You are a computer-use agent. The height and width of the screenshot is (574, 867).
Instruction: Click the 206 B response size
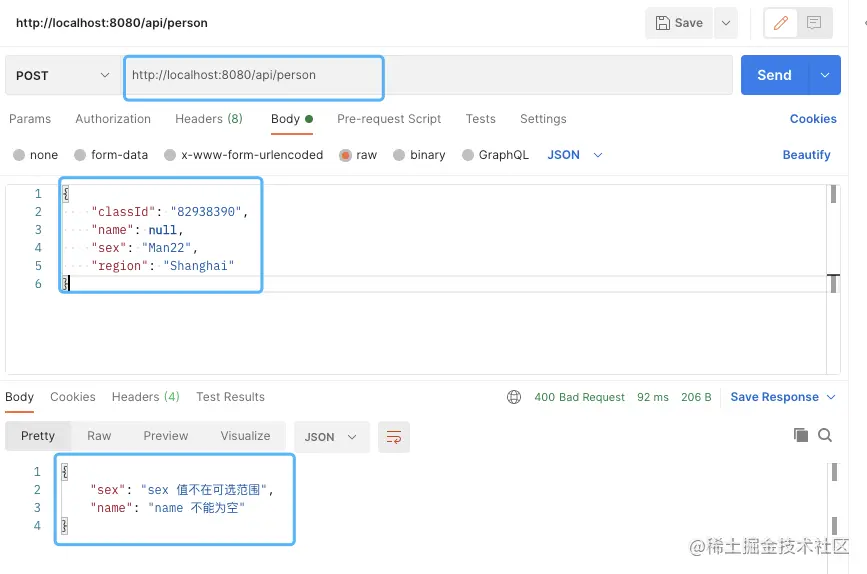[x=696, y=397]
